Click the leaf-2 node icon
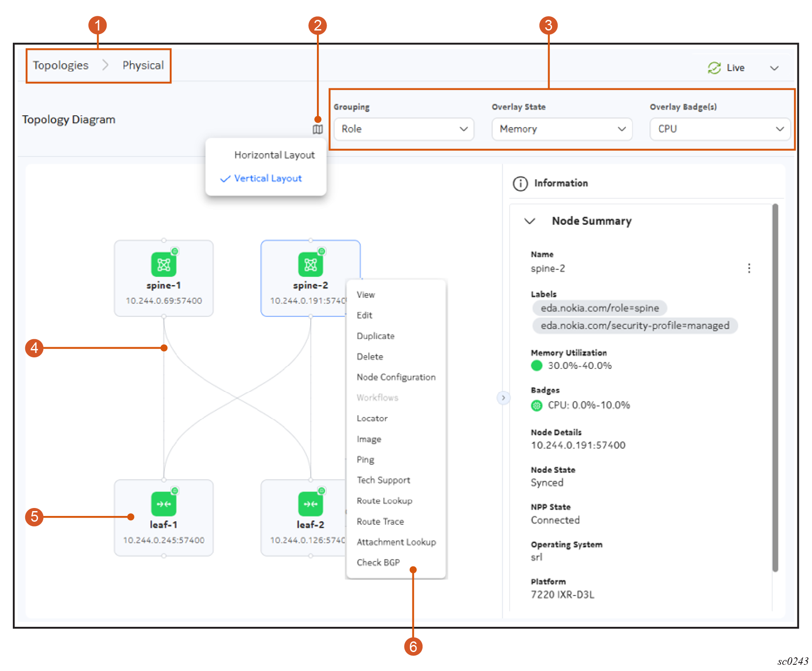This screenshot has height=671, width=812. (310, 504)
